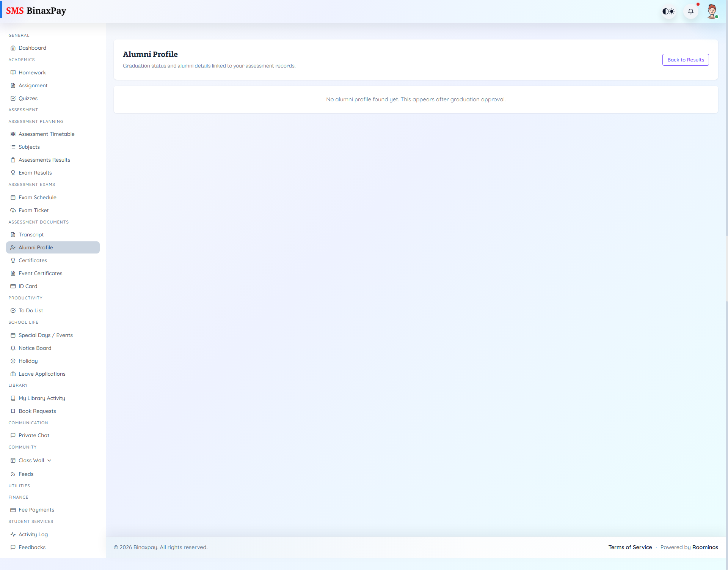This screenshot has height=570, width=728.
Task: Click the Notice Board bell icon
Action: click(13, 348)
